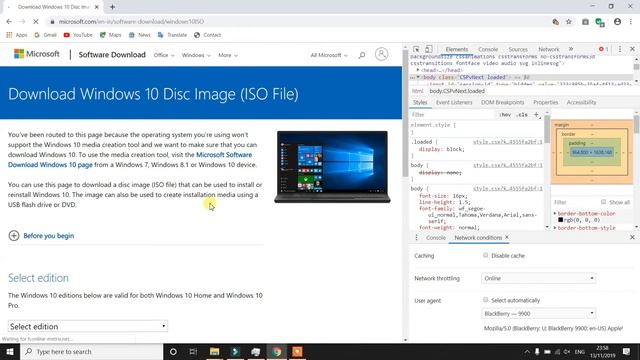Image resolution: width=640 pixels, height=360 pixels.
Task: Enable the Disable cache checkbox
Action: [485, 255]
